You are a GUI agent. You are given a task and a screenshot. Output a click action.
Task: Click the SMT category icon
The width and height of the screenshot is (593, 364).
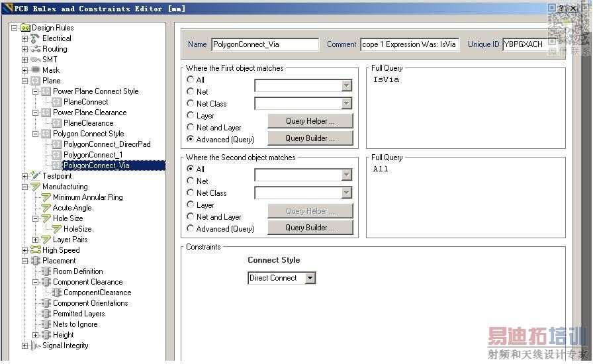tap(36, 60)
